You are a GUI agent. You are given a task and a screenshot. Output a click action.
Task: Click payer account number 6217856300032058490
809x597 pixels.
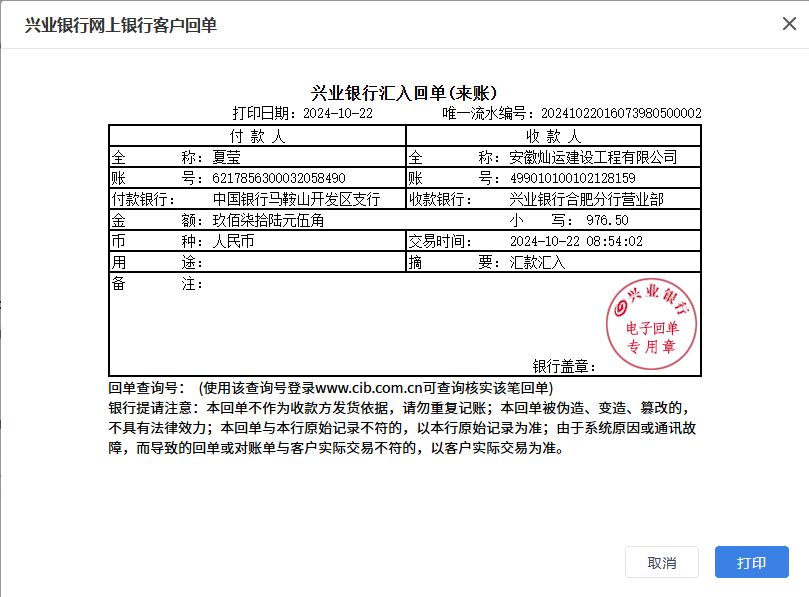(279, 178)
